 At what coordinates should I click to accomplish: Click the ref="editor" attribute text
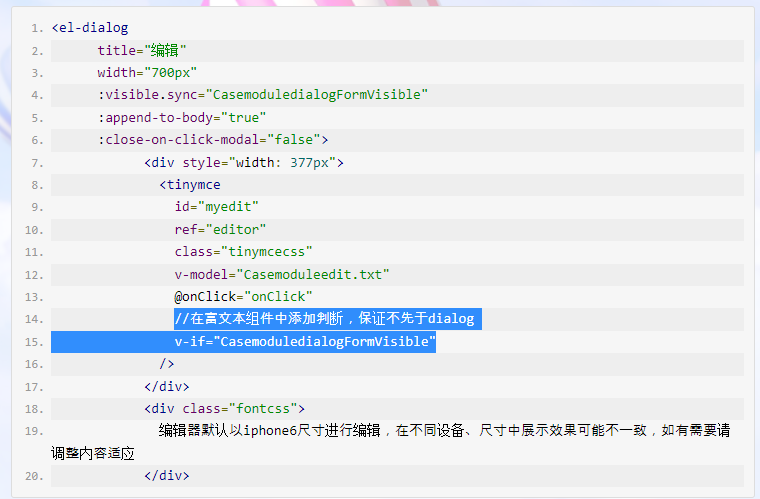pyautogui.click(x=220, y=230)
